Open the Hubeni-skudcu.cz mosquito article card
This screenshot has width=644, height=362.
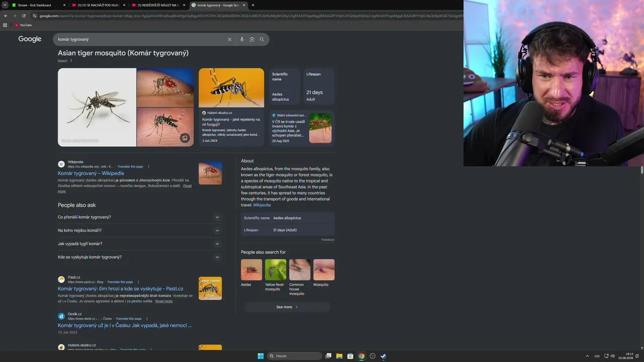231,107
